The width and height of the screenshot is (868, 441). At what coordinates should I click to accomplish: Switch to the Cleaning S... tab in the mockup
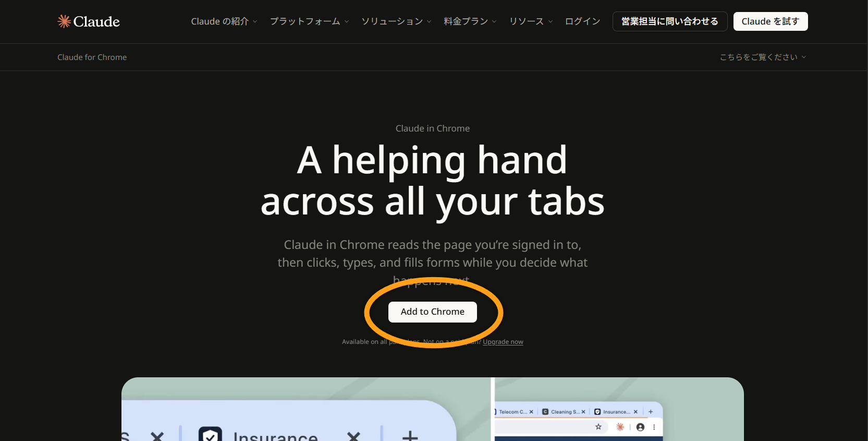pos(565,412)
